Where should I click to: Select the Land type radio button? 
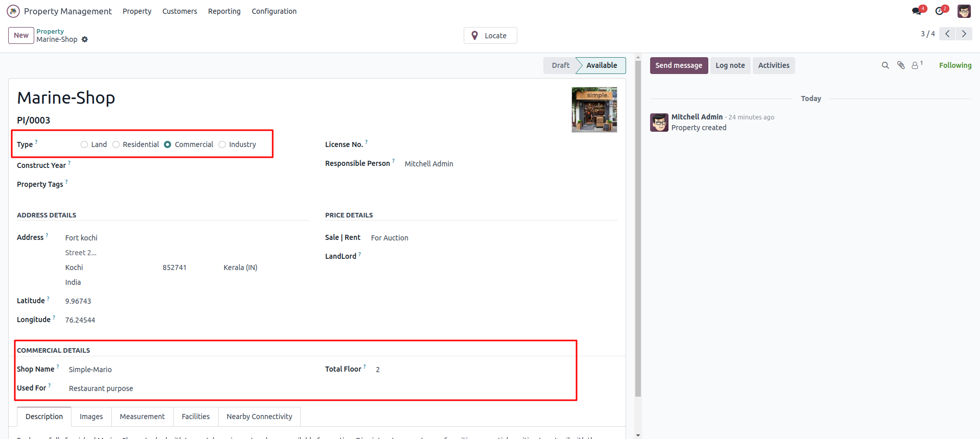click(84, 144)
